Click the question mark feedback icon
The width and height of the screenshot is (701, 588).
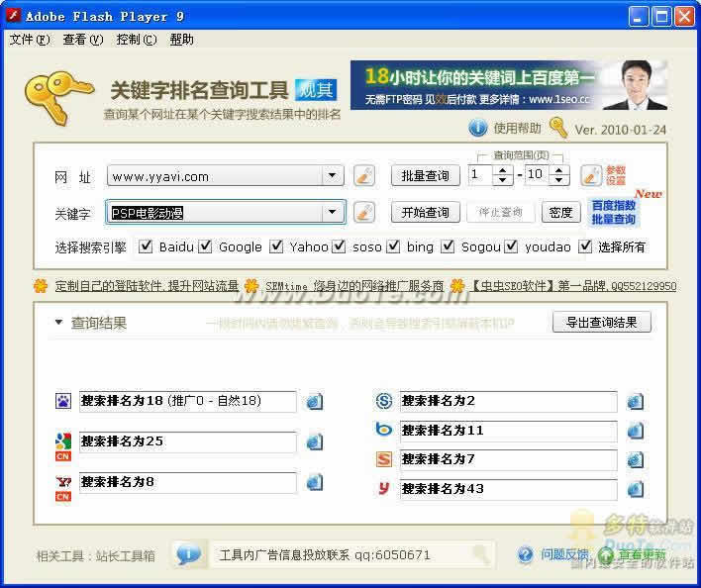coord(526,555)
